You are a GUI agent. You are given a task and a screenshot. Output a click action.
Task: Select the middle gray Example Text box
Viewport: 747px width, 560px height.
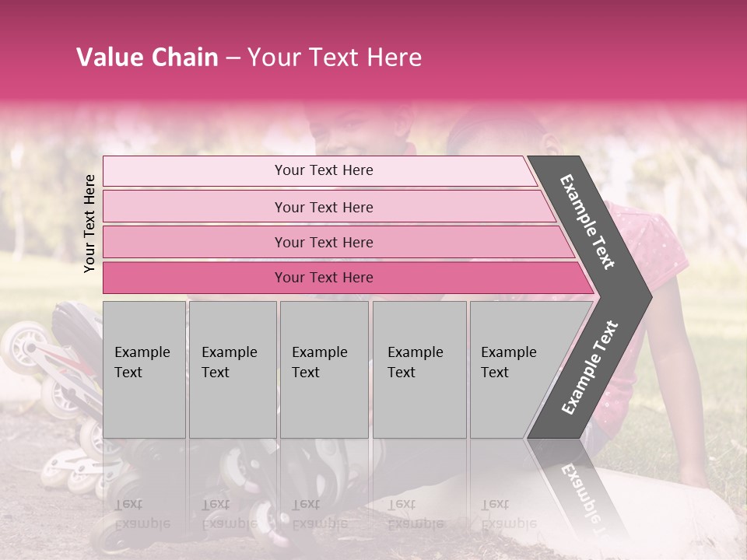(x=324, y=369)
